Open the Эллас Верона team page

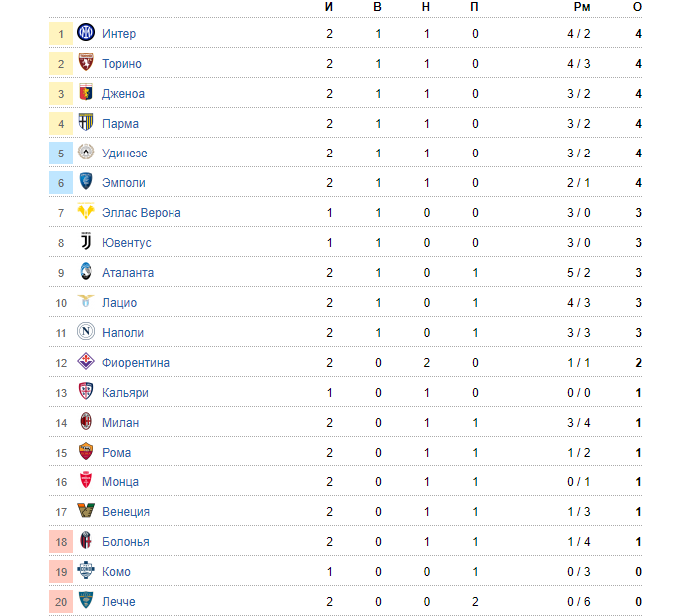(x=141, y=213)
